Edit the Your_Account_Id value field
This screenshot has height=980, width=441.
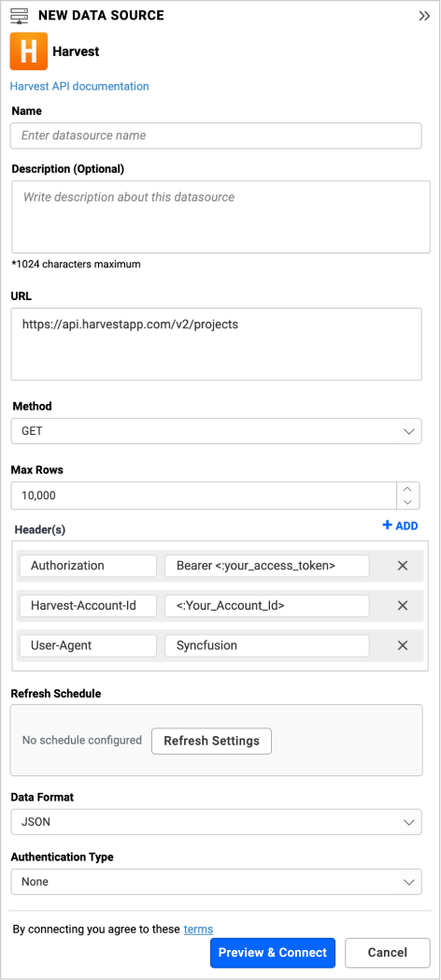[266, 606]
